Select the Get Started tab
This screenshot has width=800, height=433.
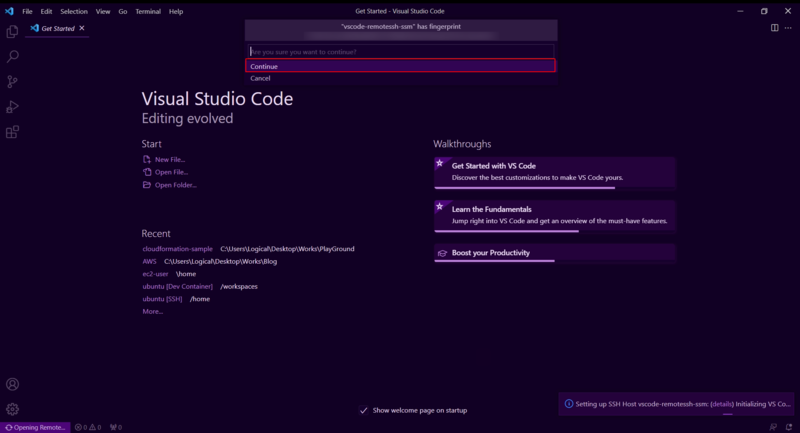click(x=58, y=29)
